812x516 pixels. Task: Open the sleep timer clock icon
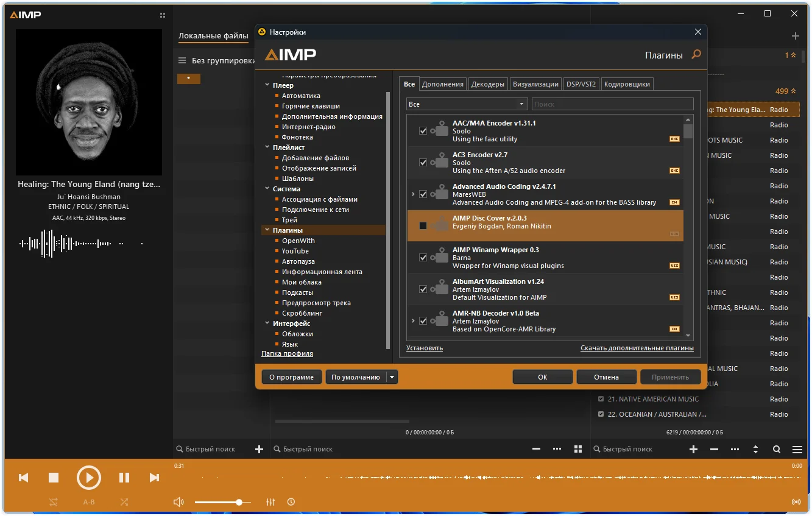[291, 502]
